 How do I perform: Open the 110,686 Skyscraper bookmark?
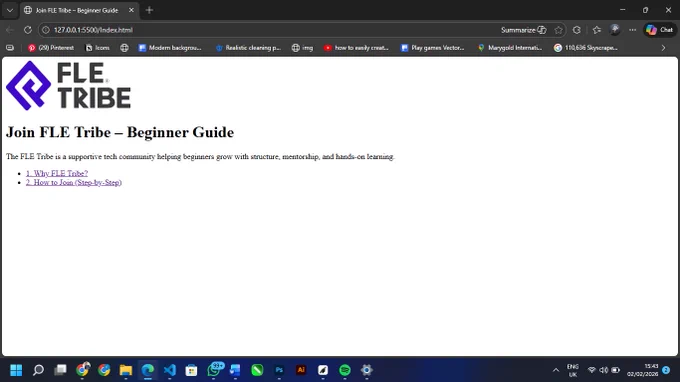[x=586, y=48]
